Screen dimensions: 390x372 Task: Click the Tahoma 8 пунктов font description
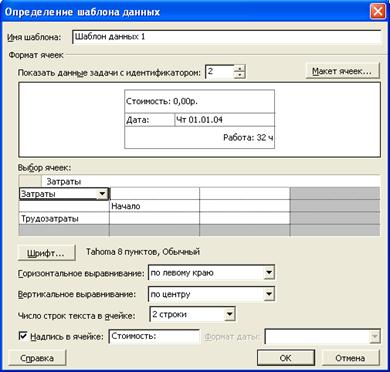143,252
